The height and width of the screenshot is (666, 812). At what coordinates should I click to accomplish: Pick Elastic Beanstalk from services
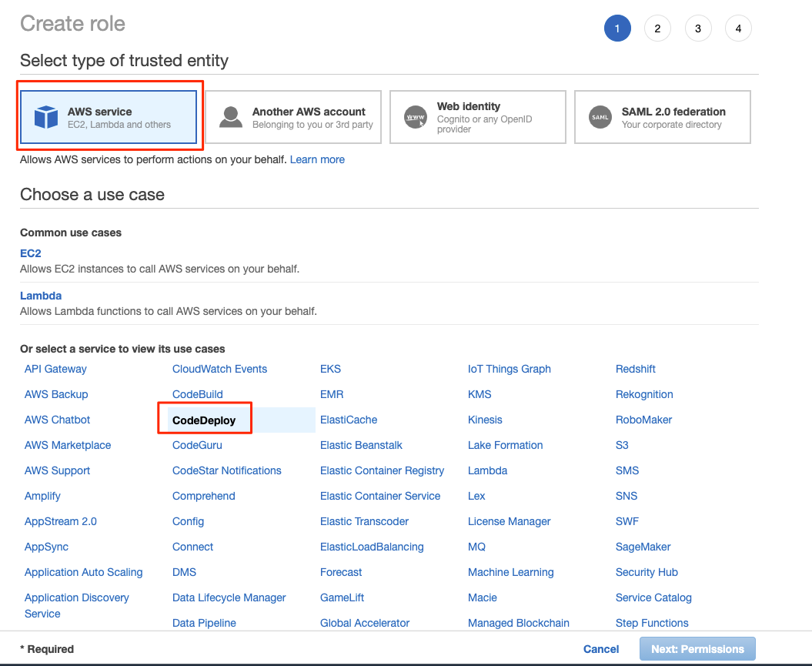click(361, 445)
